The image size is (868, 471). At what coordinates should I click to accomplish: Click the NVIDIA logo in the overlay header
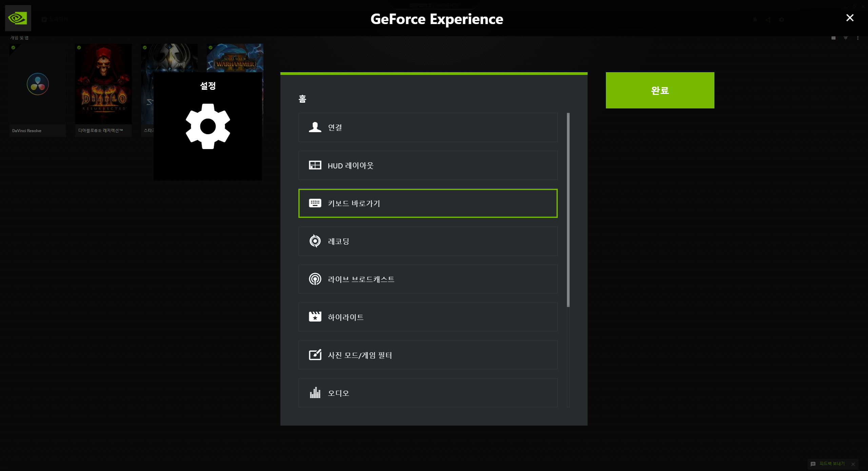point(18,18)
